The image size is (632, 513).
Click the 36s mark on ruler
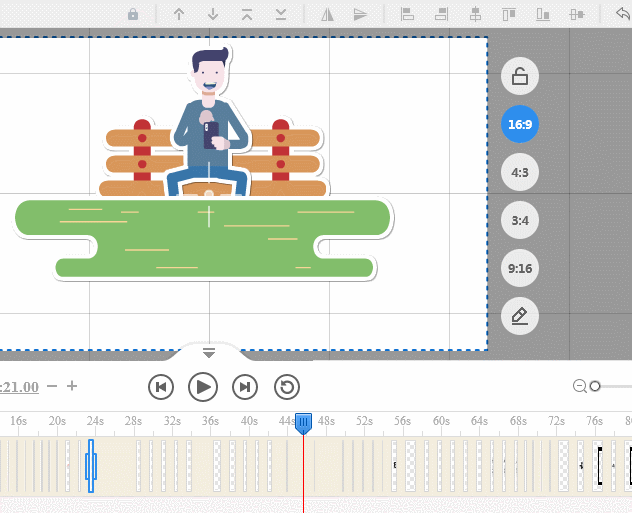(210, 421)
